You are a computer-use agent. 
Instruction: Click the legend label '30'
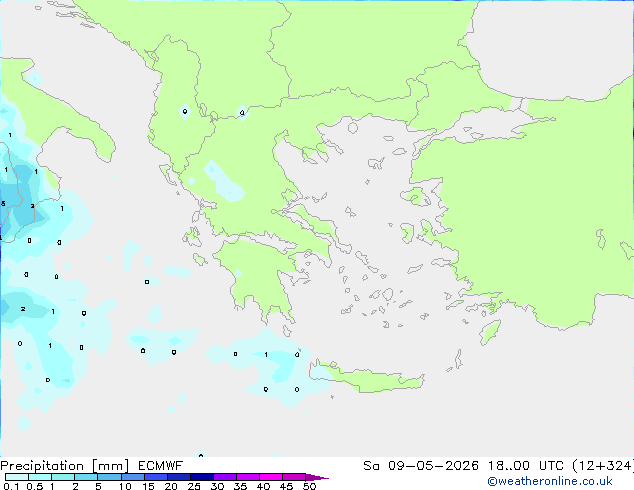coord(217,486)
